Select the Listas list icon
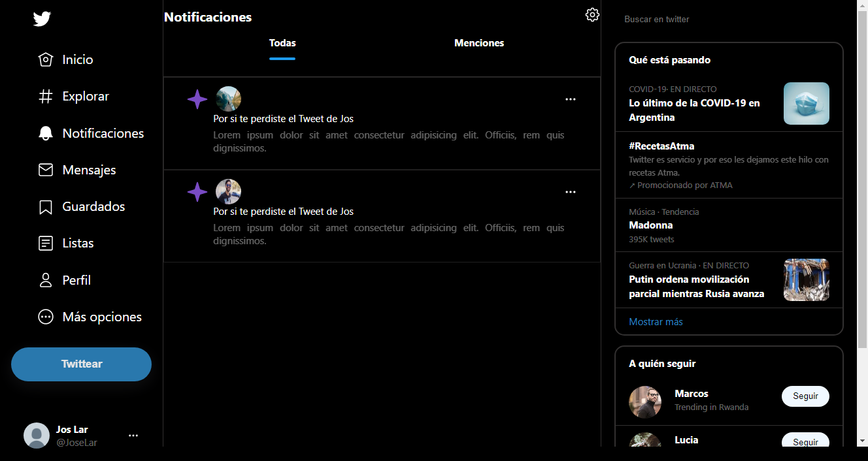The height and width of the screenshot is (461, 868). click(45, 243)
